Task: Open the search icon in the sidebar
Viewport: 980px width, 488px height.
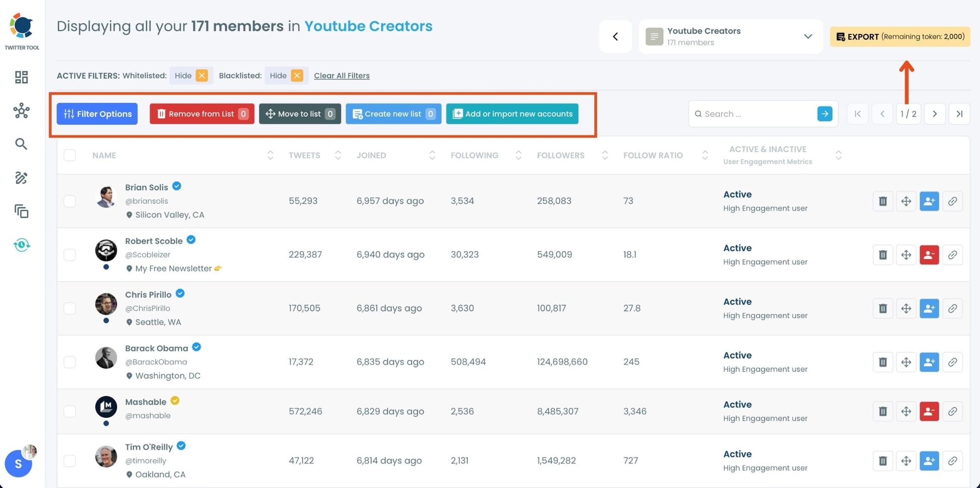Action: coord(22,144)
